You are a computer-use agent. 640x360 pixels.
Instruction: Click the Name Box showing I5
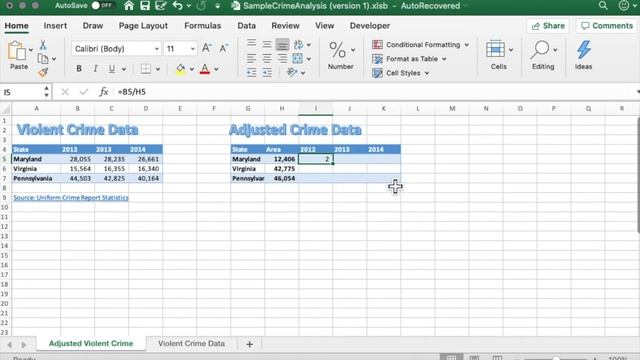21,92
